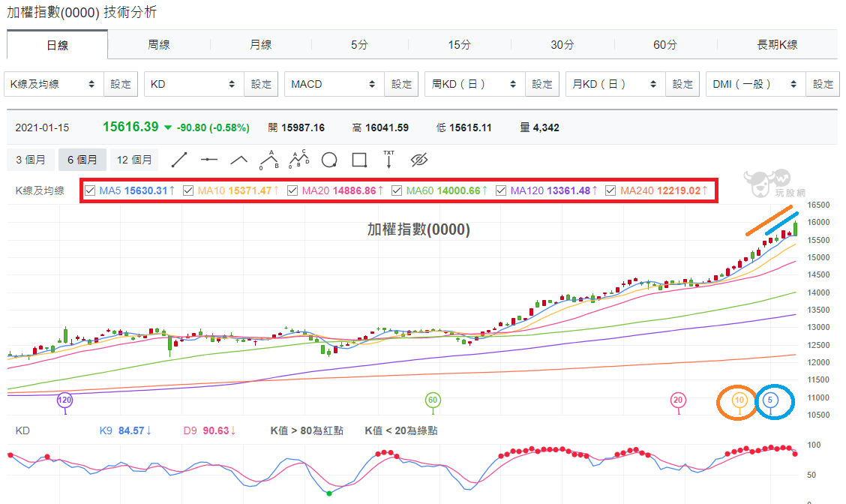
Task: Select the 12 個月 range button
Action: [x=134, y=160]
